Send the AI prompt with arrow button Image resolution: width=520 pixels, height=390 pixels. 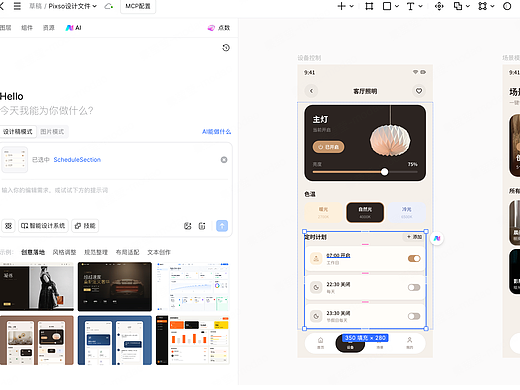point(222,226)
